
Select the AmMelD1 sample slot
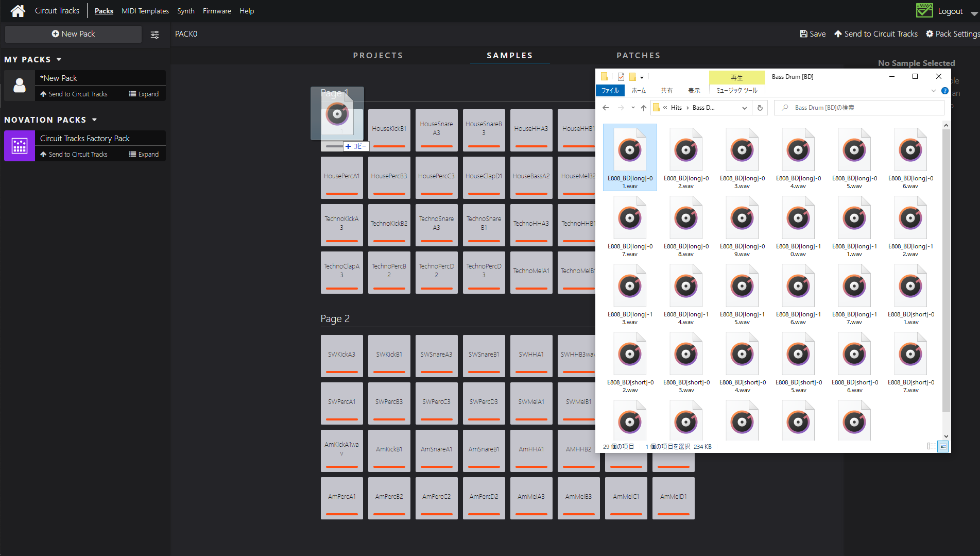tap(674, 497)
